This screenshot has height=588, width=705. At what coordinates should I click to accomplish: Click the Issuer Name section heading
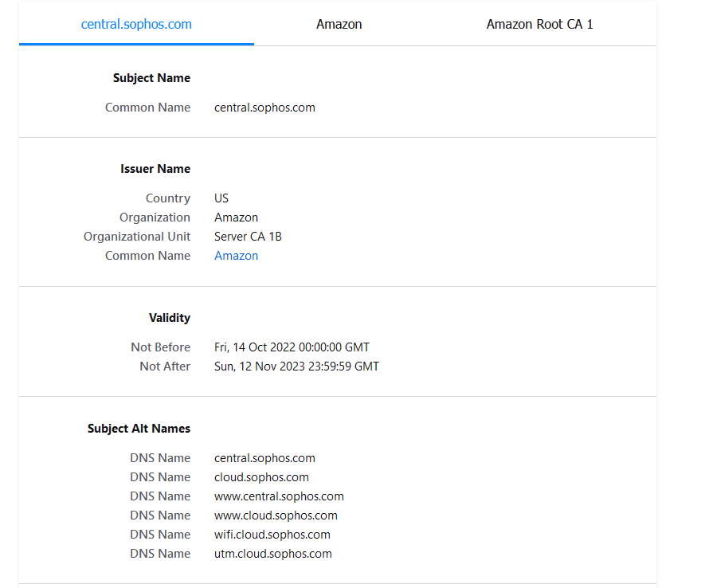(x=155, y=169)
